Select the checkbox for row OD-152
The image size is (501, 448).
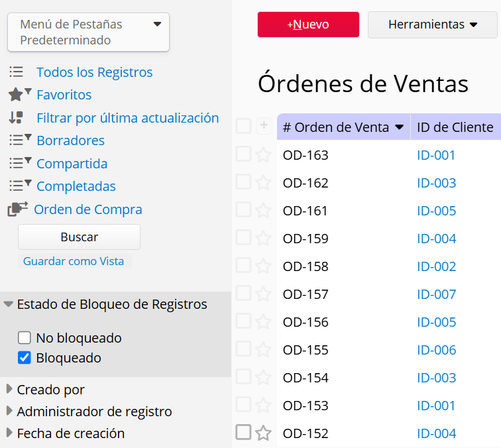(243, 432)
